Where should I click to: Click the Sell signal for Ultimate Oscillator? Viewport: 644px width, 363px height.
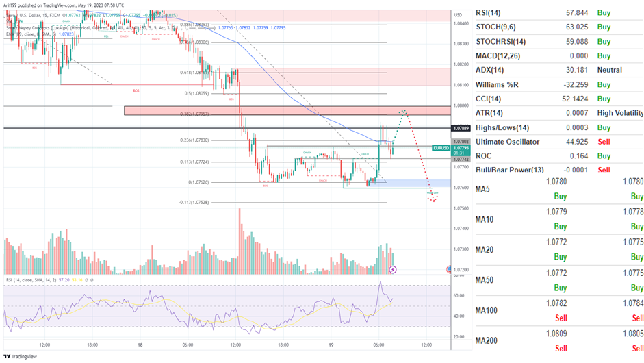[604, 142]
